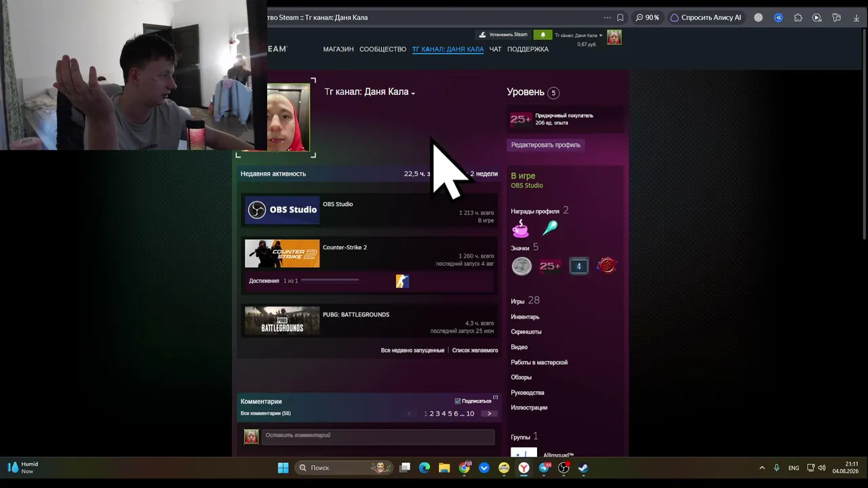Open the browser extensions puzzle icon
The height and width of the screenshot is (488, 868).
pyautogui.click(x=797, y=18)
